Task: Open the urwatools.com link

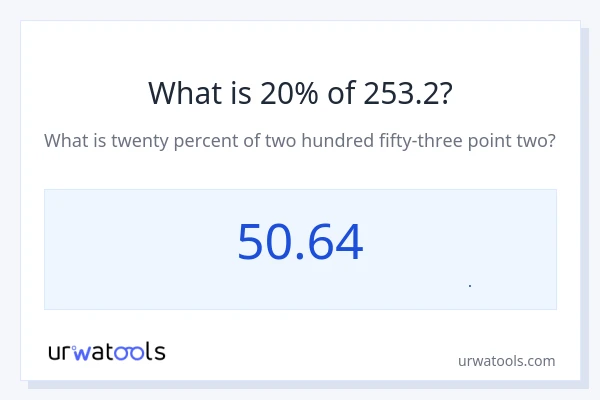Action: point(506,361)
